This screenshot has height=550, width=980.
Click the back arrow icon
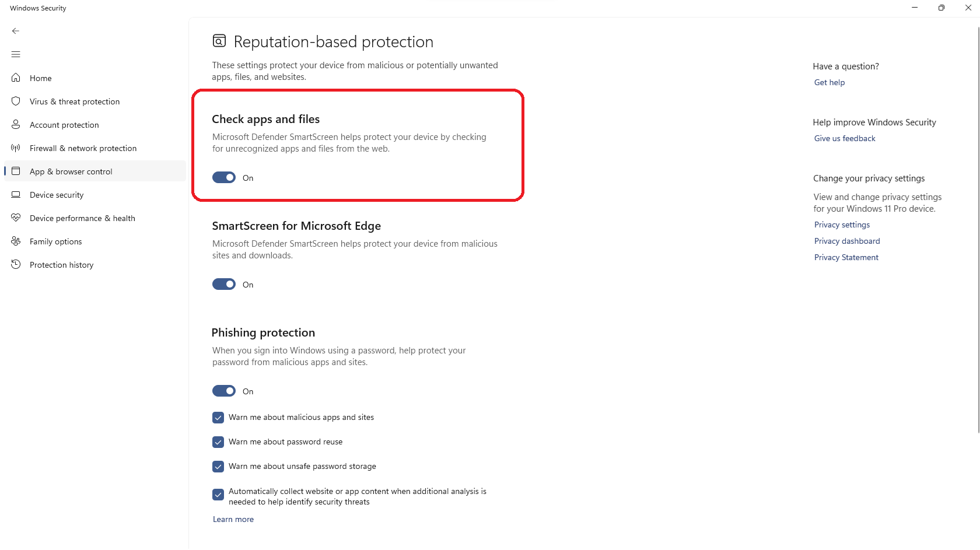[16, 31]
